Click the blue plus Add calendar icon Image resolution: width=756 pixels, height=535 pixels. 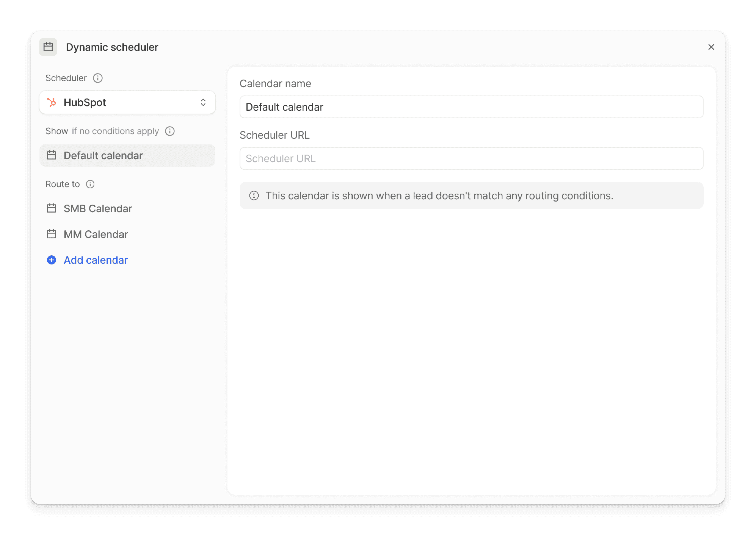(52, 260)
